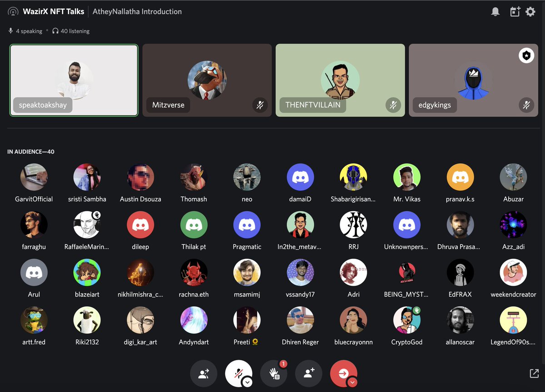Click the WazirX NFT Talks channel name
The width and height of the screenshot is (545, 392).
54,12
